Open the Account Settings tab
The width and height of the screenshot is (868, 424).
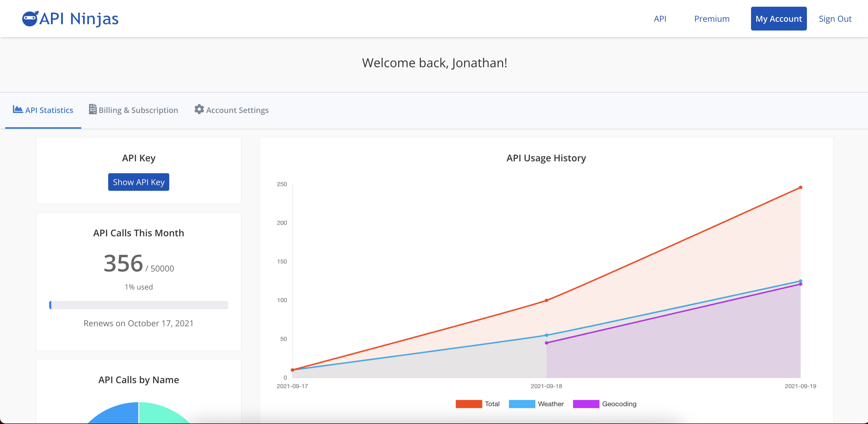(x=231, y=110)
